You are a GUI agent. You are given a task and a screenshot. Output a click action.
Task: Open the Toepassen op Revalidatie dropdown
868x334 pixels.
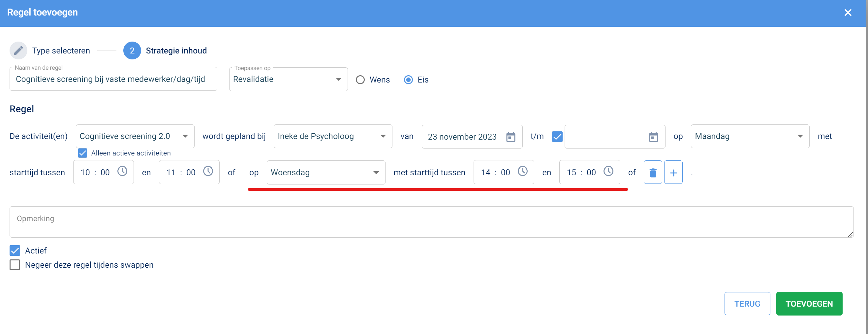pyautogui.click(x=289, y=79)
